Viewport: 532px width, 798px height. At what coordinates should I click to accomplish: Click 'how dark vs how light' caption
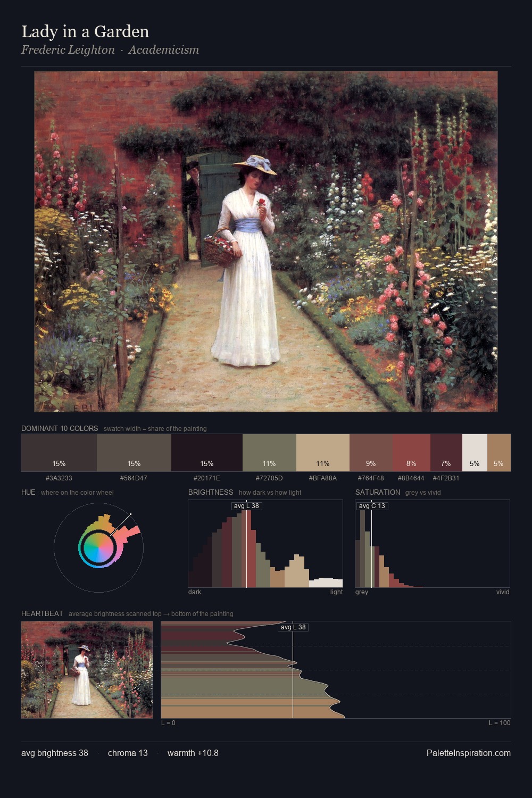tap(270, 493)
